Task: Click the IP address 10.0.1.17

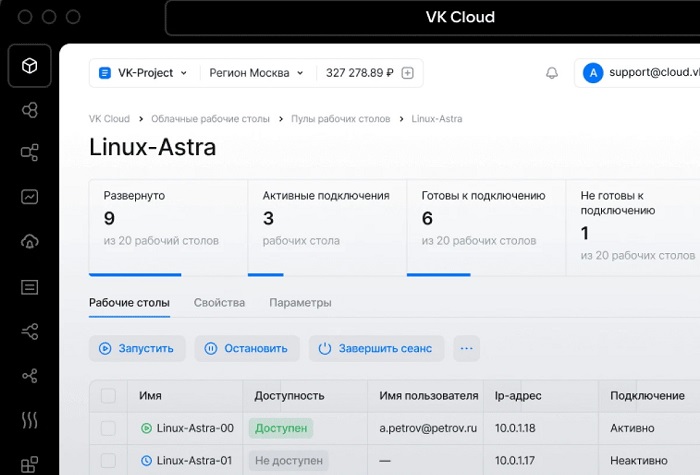Action: tap(515, 460)
